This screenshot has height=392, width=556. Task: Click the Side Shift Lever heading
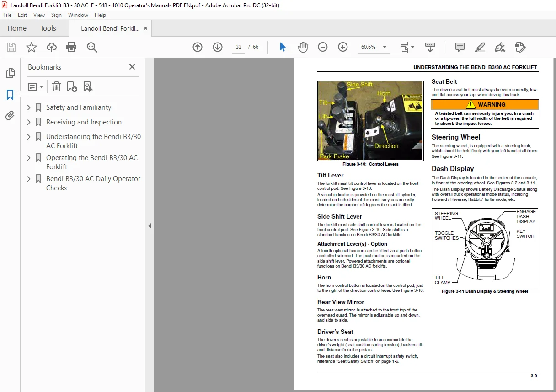click(x=340, y=216)
